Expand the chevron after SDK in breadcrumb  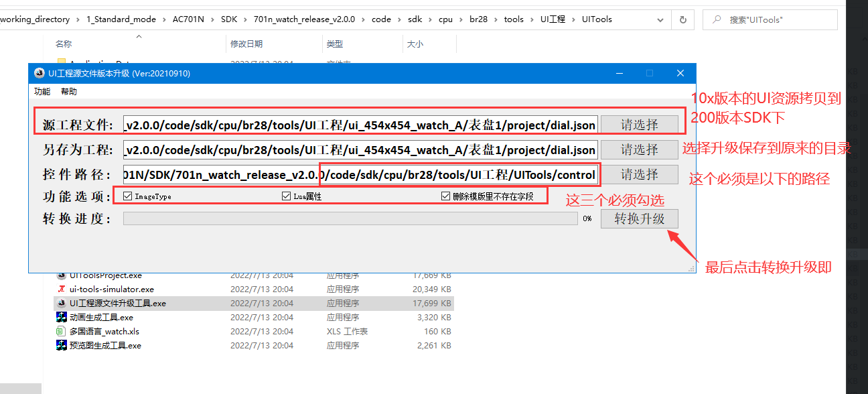(246, 19)
